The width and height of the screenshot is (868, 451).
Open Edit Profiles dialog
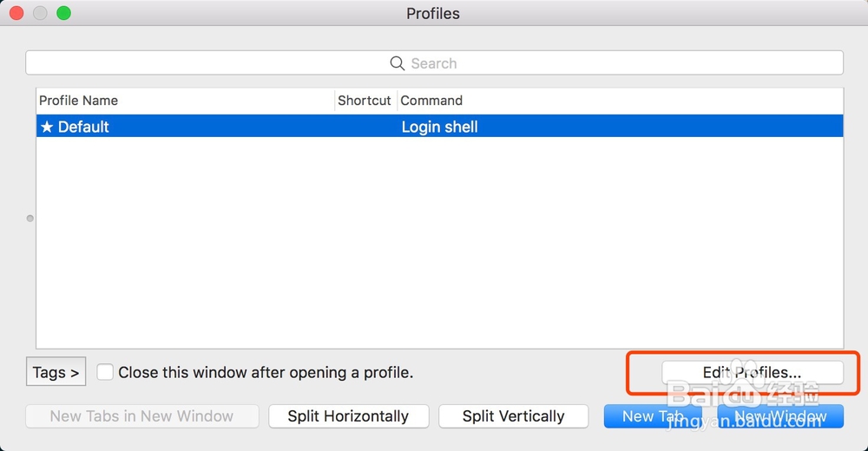click(x=753, y=372)
